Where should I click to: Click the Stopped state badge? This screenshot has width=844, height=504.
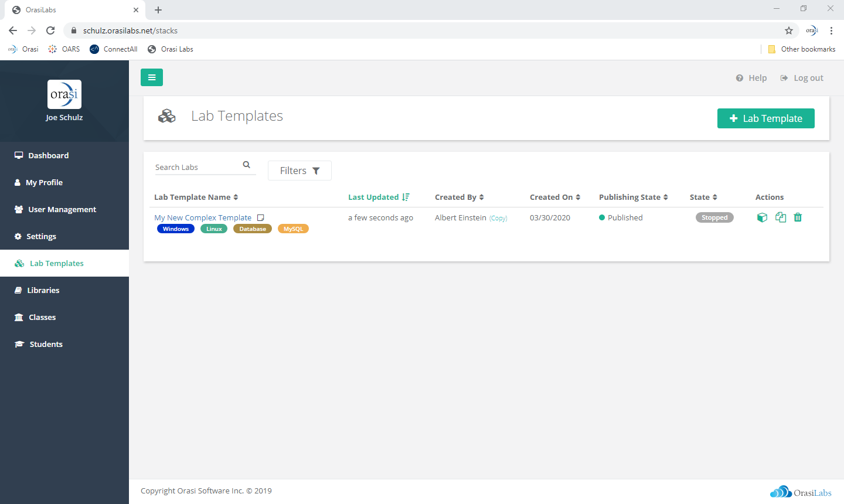click(714, 217)
